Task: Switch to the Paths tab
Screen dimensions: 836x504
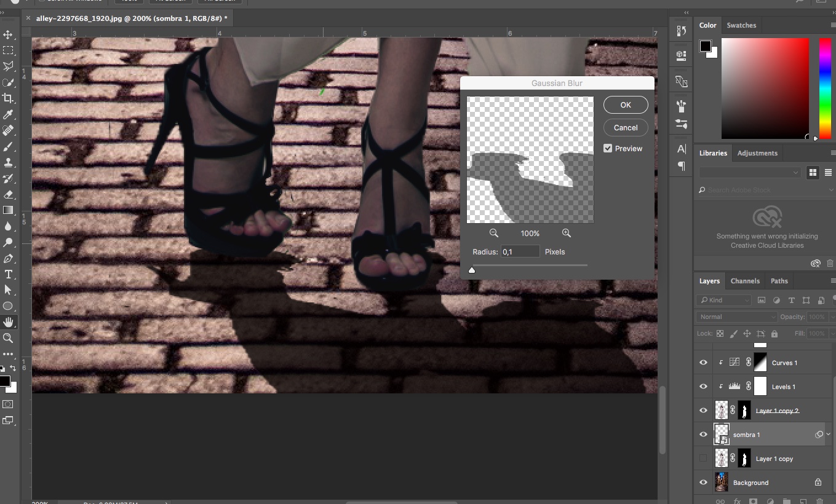Action: [779, 281]
